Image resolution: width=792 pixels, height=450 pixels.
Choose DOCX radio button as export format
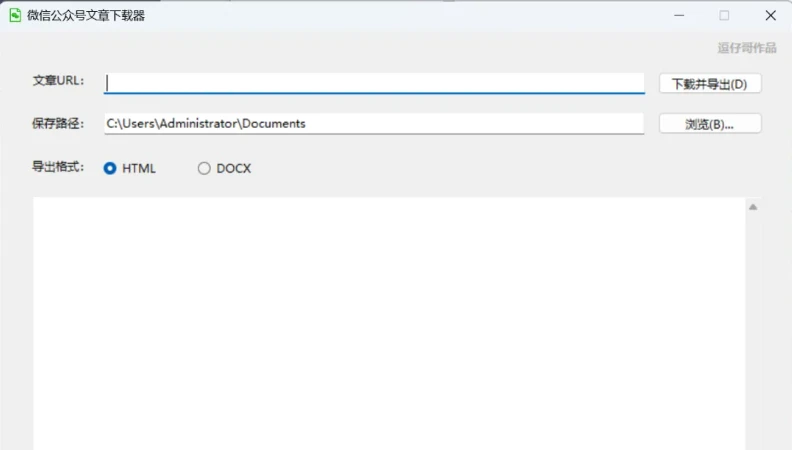(x=204, y=168)
